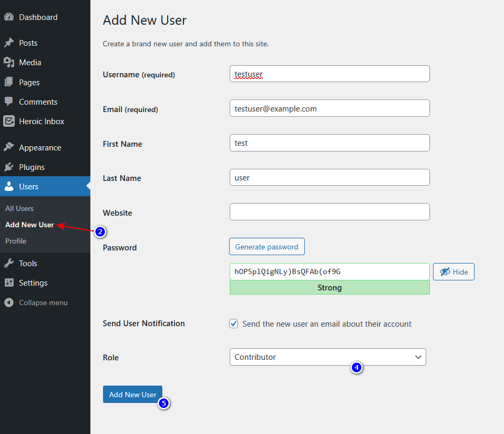Open the Settings menu item
The image size is (504, 434).
(x=33, y=283)
